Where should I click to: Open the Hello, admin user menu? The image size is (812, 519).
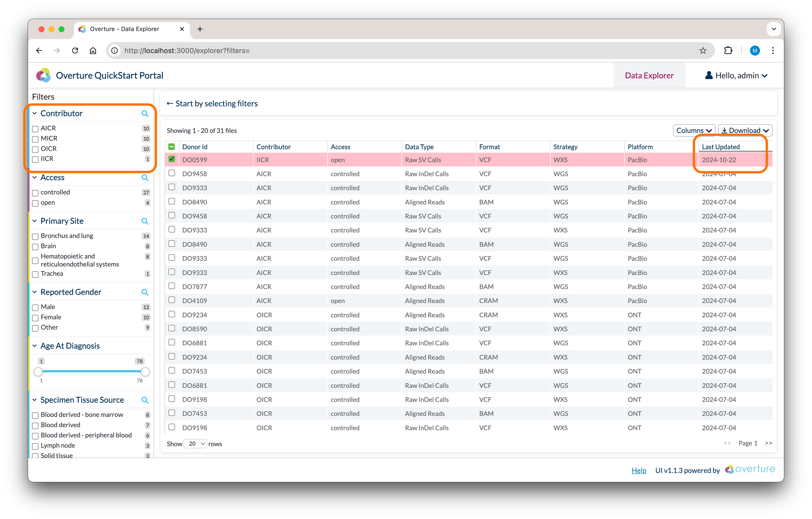coord(736,76)
